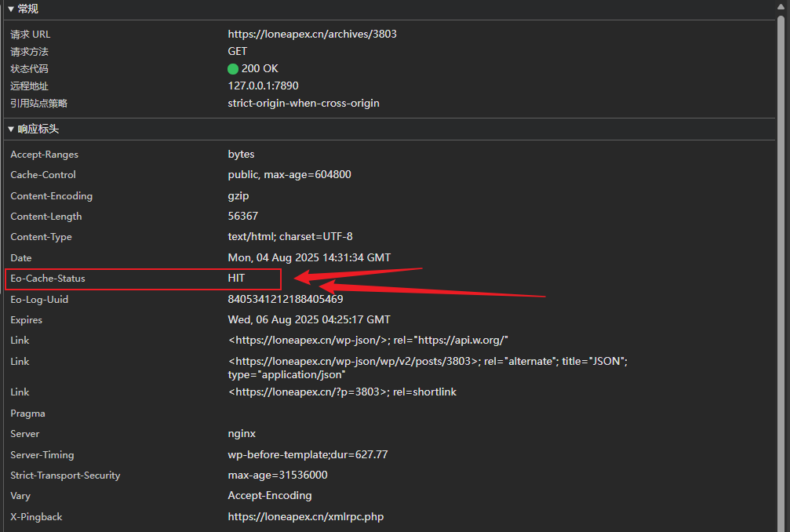This screenshot has height=532, width=790.
Task: Click the Expires header value
Action: click(309, 320)
